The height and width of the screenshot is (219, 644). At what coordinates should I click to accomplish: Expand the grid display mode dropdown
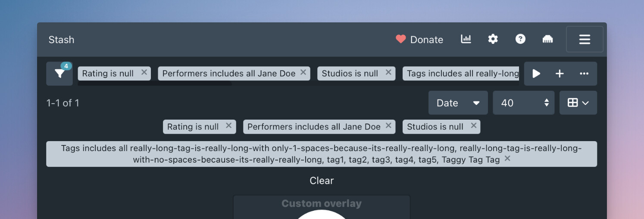[578, 103]
